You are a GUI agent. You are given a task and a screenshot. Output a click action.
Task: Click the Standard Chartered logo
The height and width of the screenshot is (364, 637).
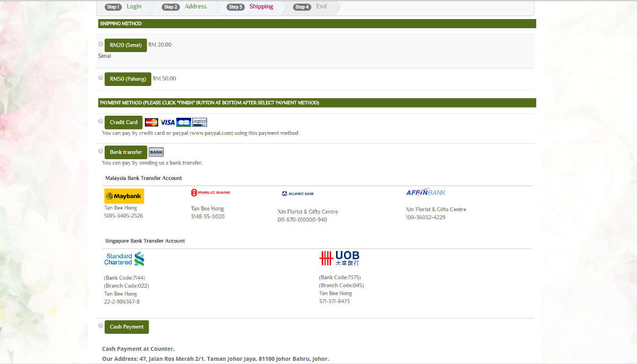pyautogui.click(x=124, y=259)
